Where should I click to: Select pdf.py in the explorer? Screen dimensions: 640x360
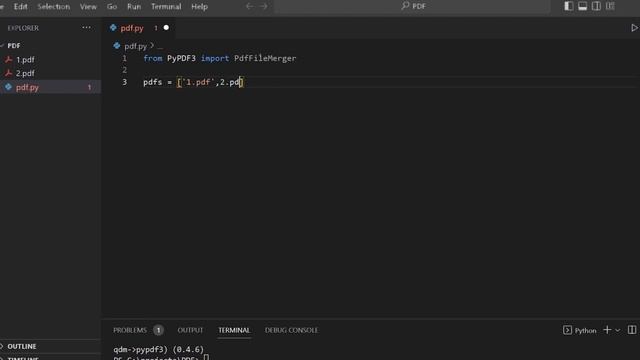pos(27,87)
